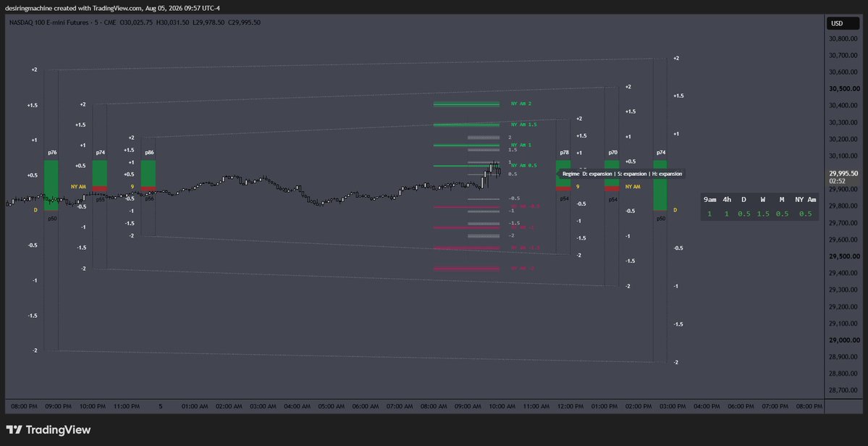Image resolution: width=868 pixels, height=446 pixels.
Task: Select the NY Am 2 level label
Action: click(x=521, y=104)
